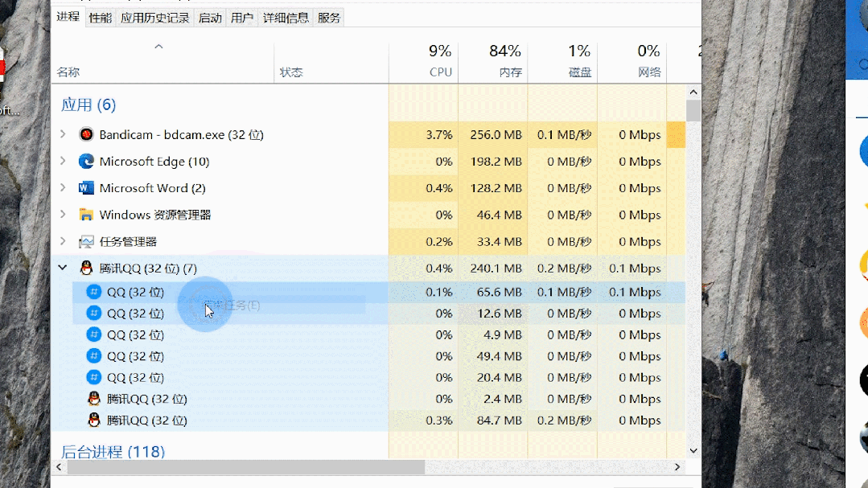
Task: Sort processes by the 内存 column
Action: coord(504,61)
